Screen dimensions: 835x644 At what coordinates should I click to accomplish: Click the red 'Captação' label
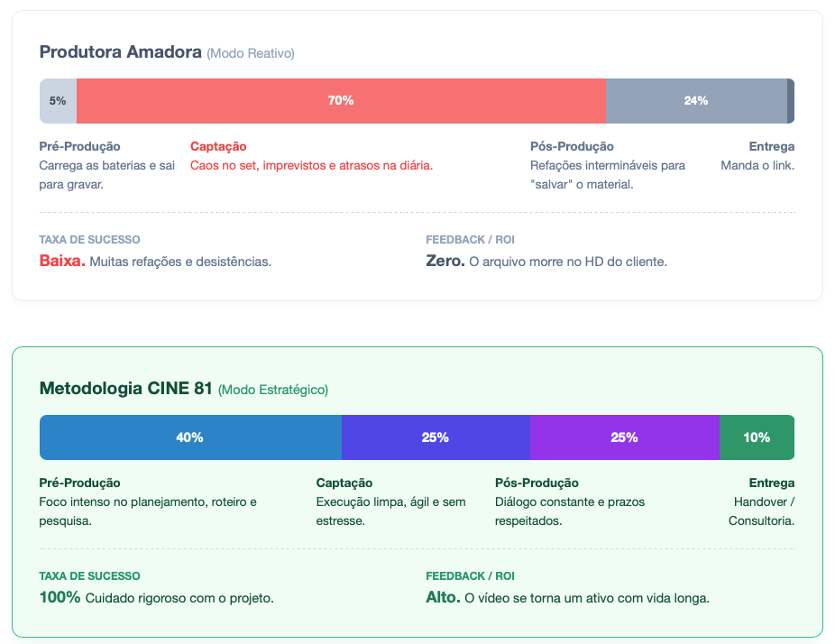[218, 146]
